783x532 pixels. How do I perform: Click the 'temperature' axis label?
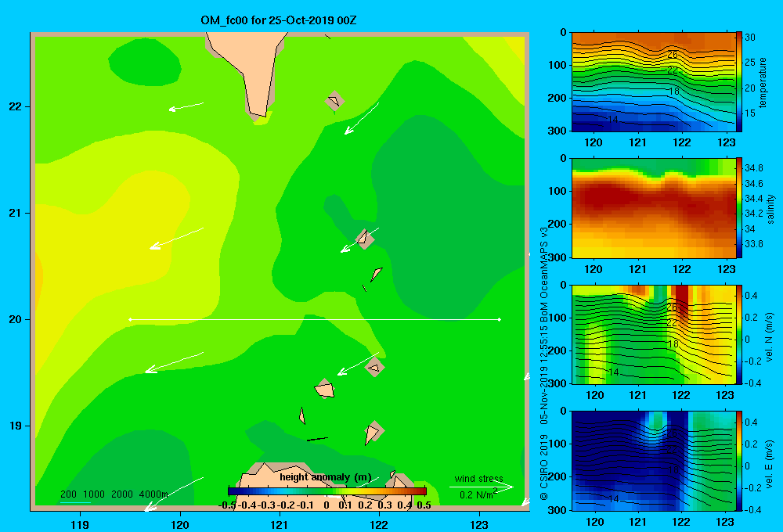pyautogui.click(x=763, y=82)
